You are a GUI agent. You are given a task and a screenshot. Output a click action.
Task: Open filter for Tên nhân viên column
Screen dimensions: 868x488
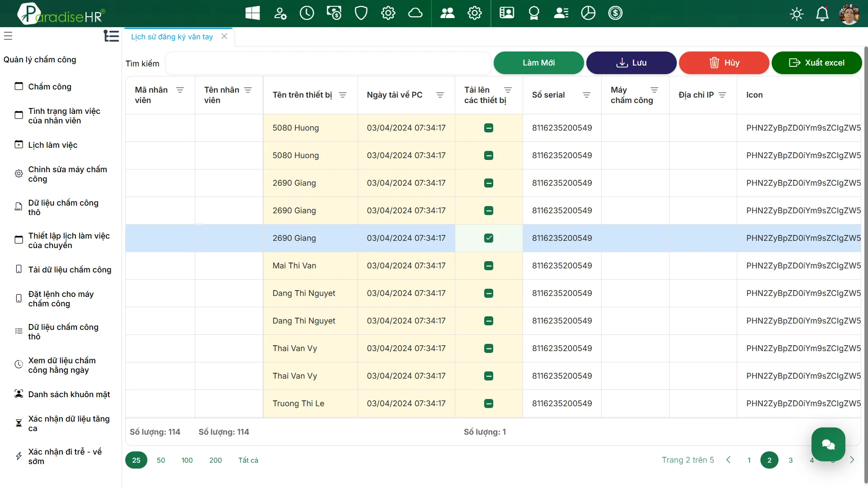248,90
